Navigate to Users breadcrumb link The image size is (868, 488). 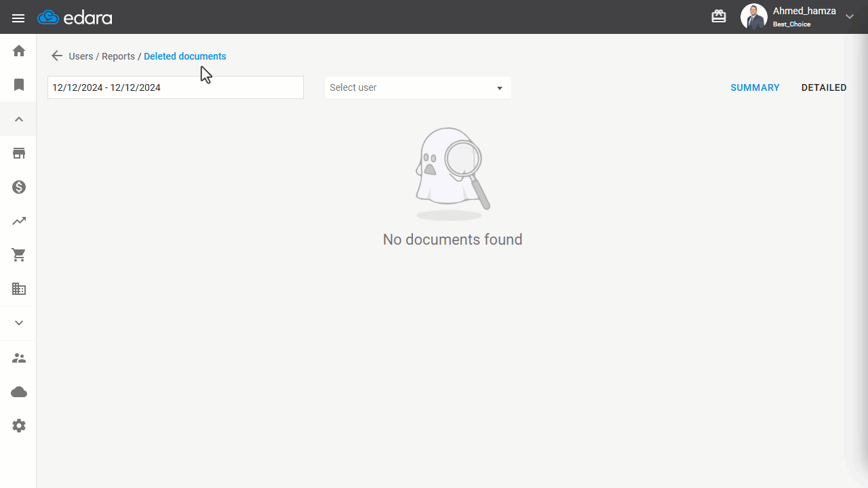click(x=81, y=56)
